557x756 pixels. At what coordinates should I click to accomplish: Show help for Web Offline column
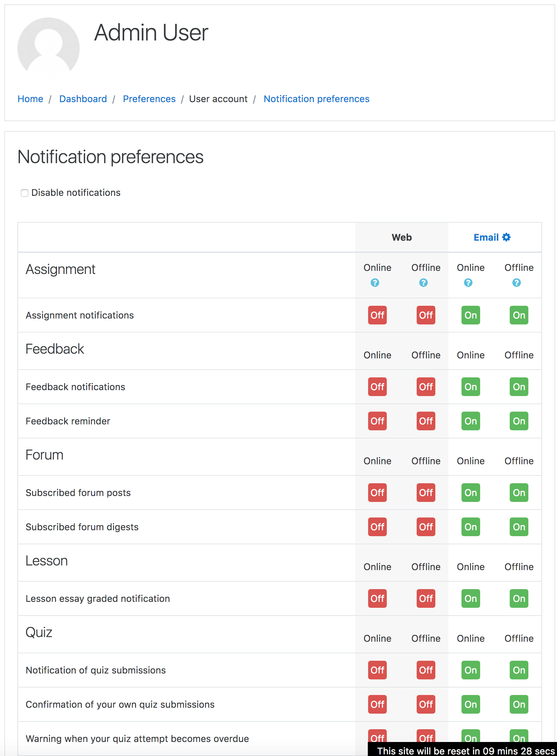tap(423, 282)
